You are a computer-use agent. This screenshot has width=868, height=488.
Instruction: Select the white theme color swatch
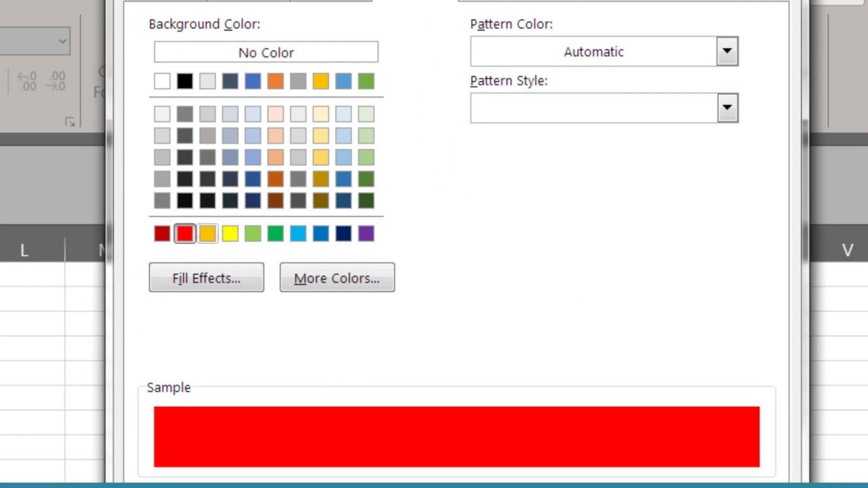click(162, 81)
